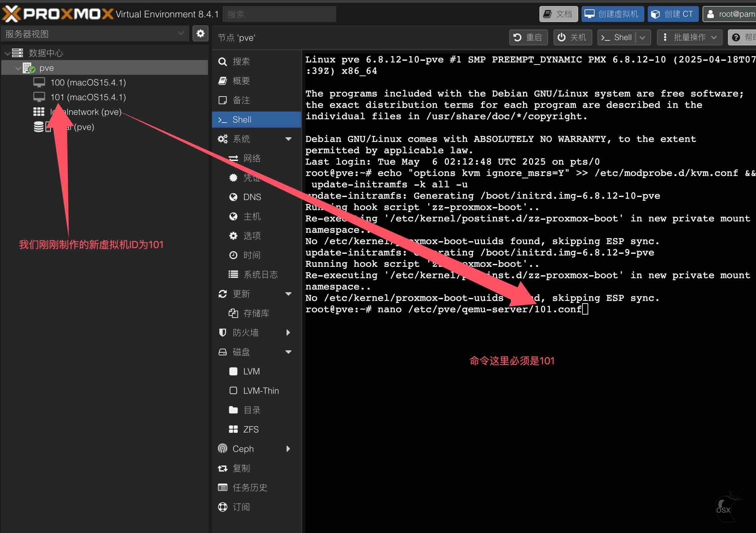Open 文档 documentation button

point(558,14)
